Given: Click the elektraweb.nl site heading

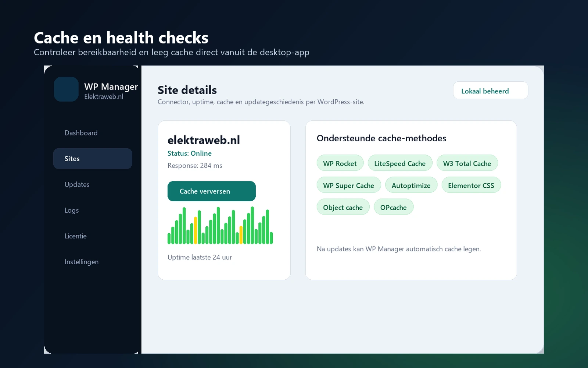Looking at the screenshot, I should coord(204,140).
